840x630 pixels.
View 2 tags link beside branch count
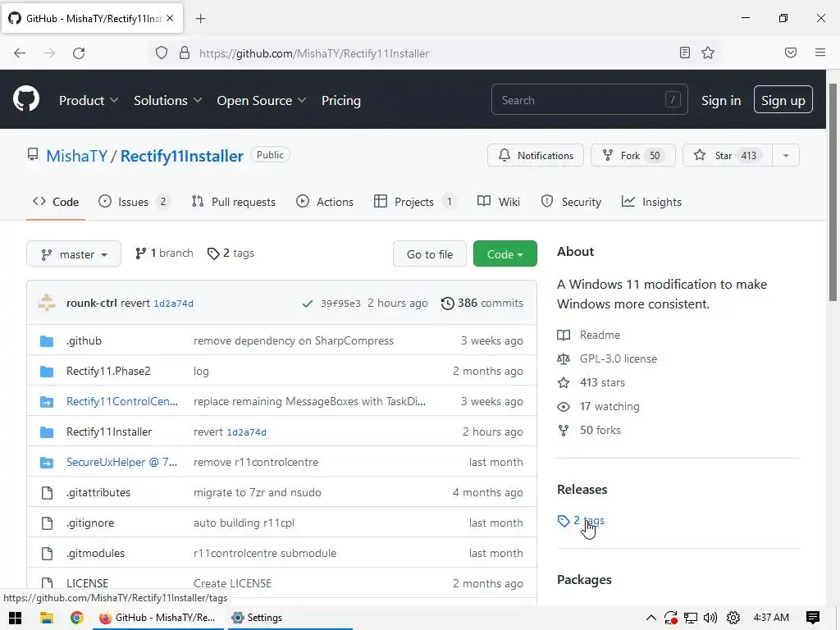click(x=231, y=253)
